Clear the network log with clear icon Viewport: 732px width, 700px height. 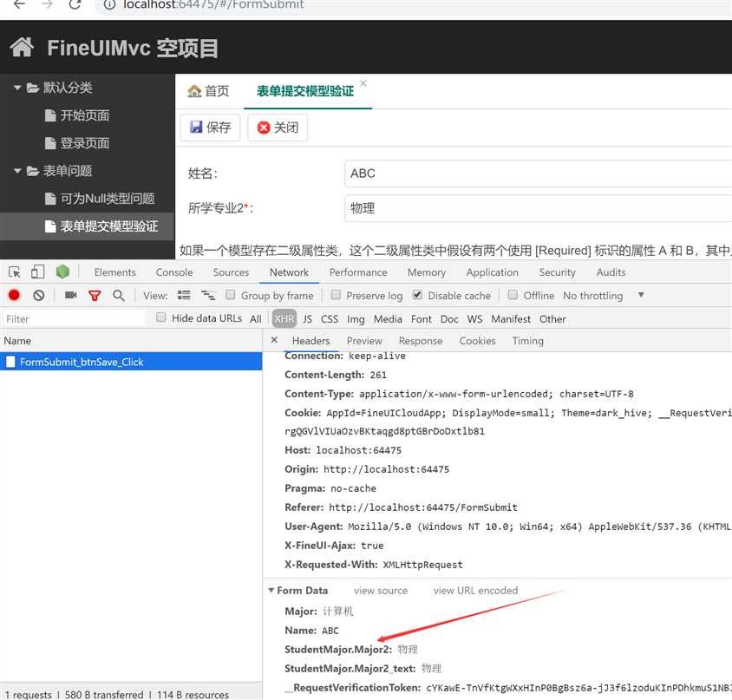tap(39, 295)
